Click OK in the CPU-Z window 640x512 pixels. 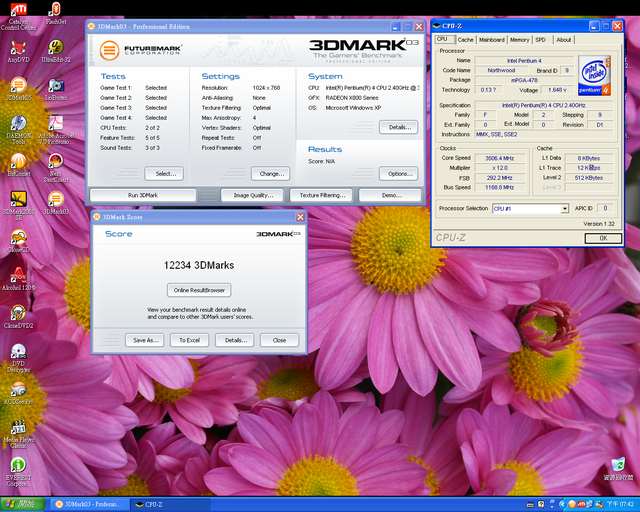pos(603,238)
